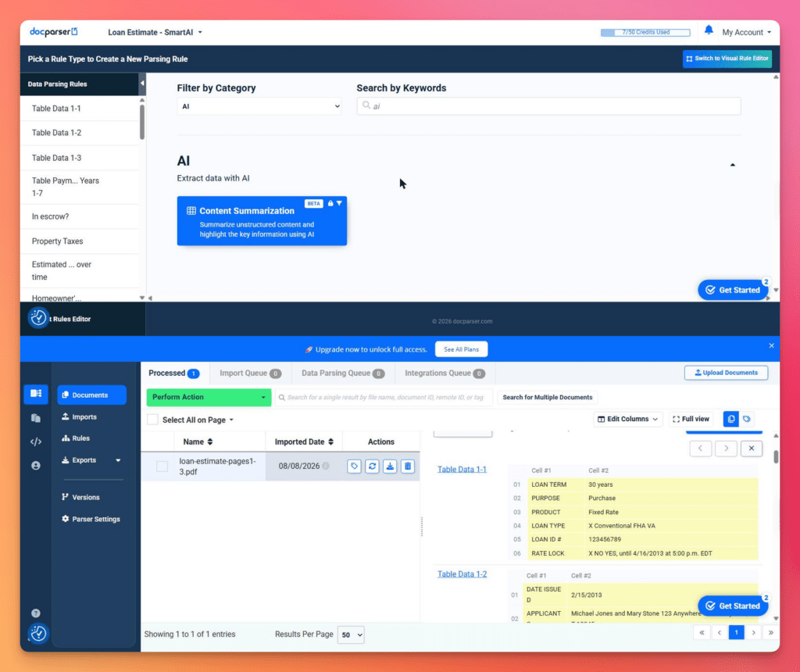800x672 pixels.
Task: Open the Table Data 1-2 link
Action: [x=462, y=574]
